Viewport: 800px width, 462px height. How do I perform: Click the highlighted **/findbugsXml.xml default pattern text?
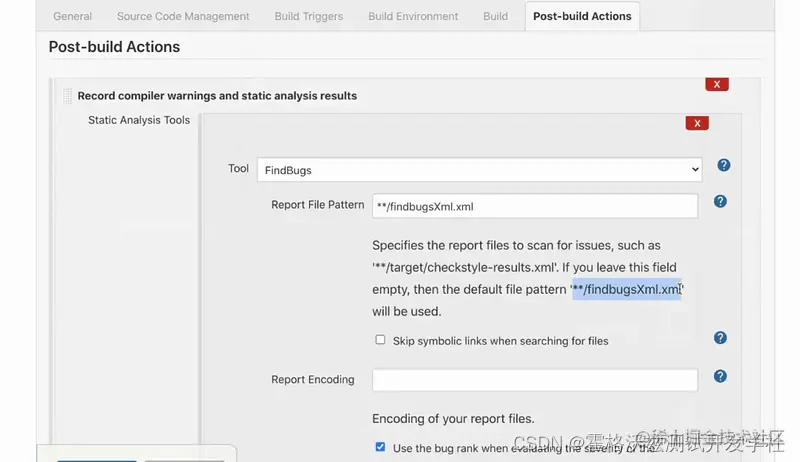pyautogui.click(x=626, y=289)
